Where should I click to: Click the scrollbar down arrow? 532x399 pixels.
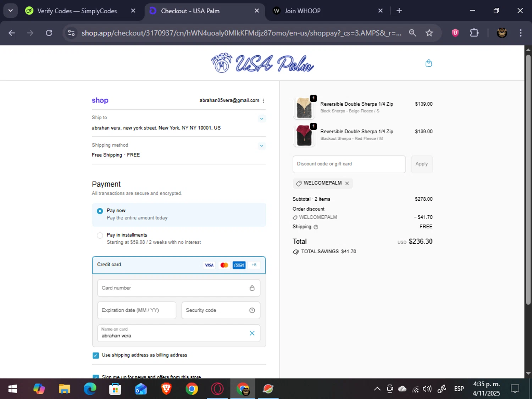pos(528,373)
